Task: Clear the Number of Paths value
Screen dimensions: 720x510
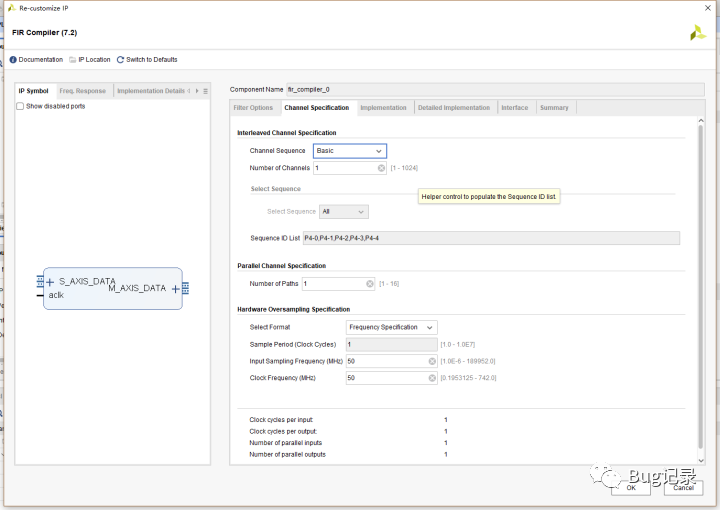Action: 370,284
